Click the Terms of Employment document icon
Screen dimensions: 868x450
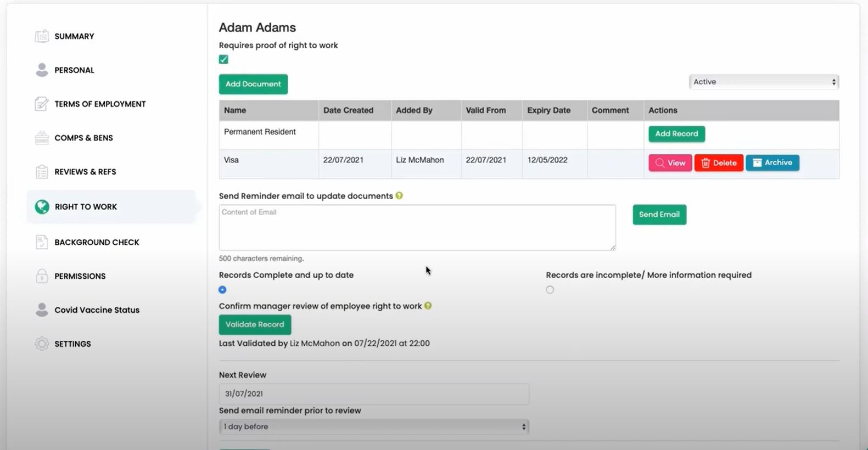tap(42, 104)
